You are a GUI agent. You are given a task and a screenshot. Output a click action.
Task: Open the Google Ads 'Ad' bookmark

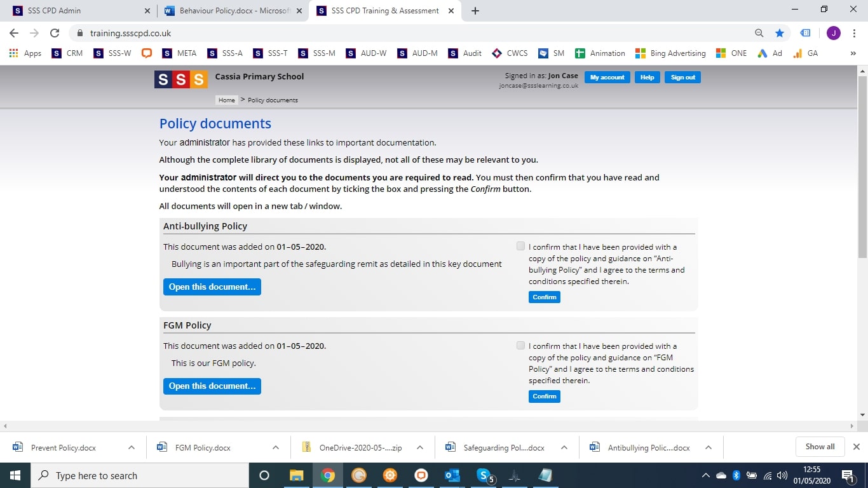click(770, 53)
